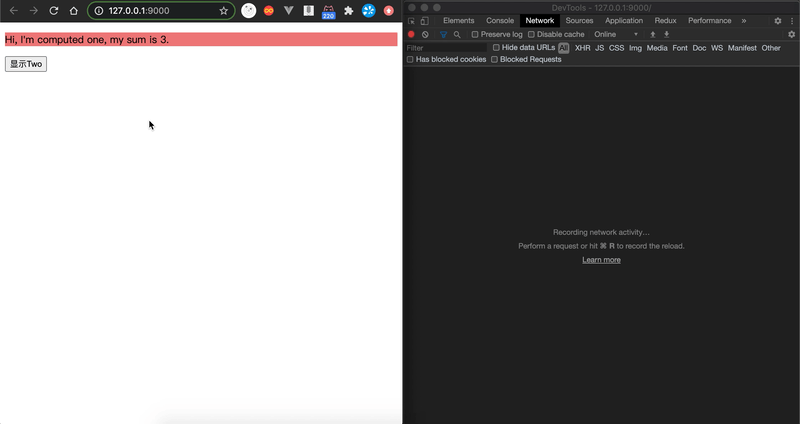Click the 显示Two button
The width and height of the screenshot is (800, 424).
pyautogui.click(x=26, y=64)
